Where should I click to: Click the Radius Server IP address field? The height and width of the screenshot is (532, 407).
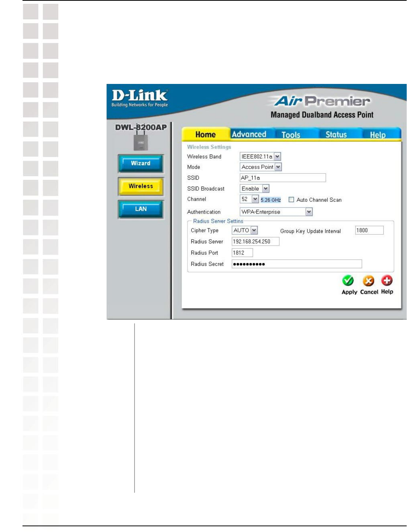point(256,241)
